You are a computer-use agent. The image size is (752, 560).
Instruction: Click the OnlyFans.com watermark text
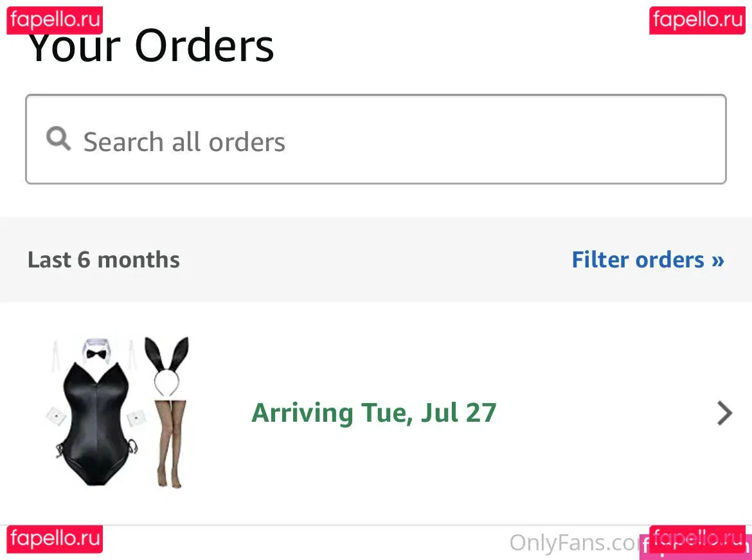(x=575, y=543)
